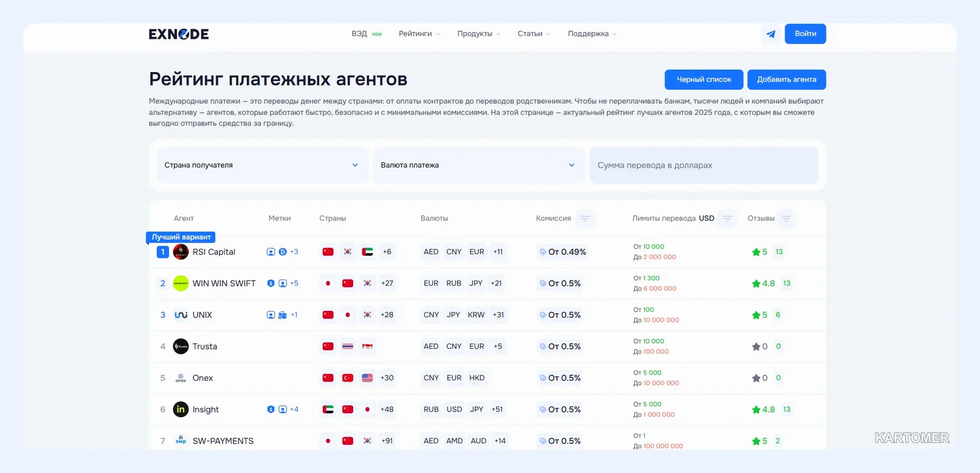Viewport: 980px width, 473px height.
Task: Click the EXNODE logo
Action: [x=179, y=34]
